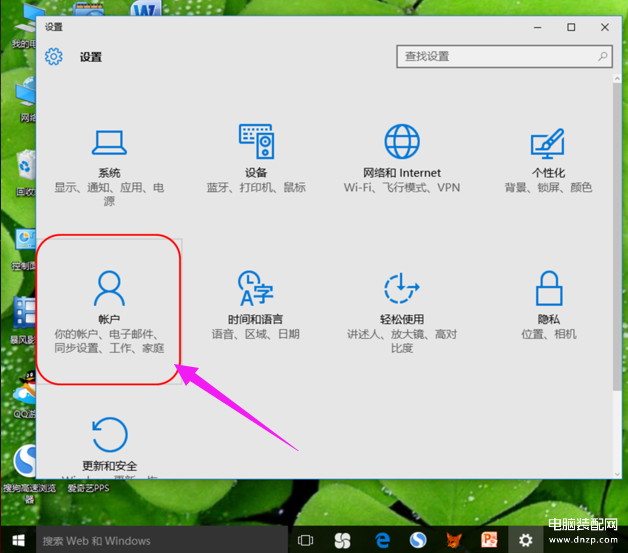Open the Windows Start menu
The height and width of the screenshot is (553, 628).
17,540
